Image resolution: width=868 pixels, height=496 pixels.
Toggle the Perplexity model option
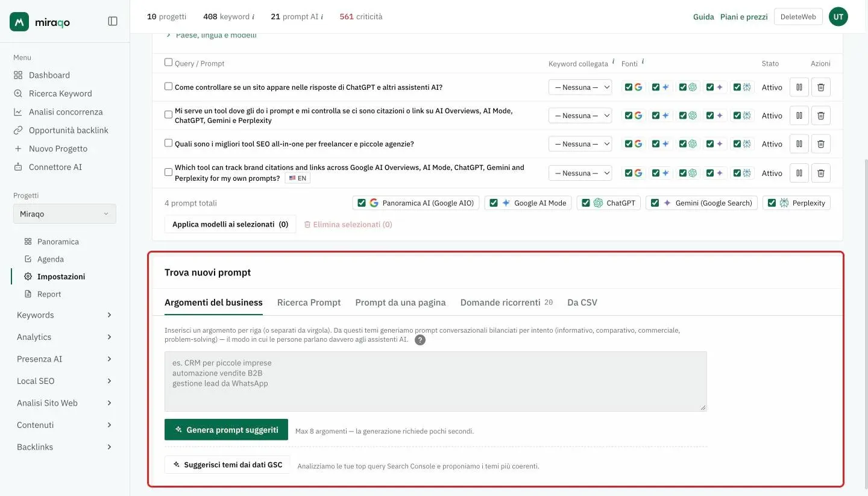pos(796,203)
